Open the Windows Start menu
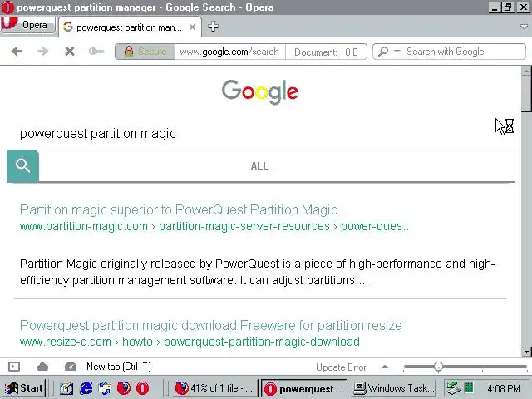The image size is (532, 399). (24, 388)
